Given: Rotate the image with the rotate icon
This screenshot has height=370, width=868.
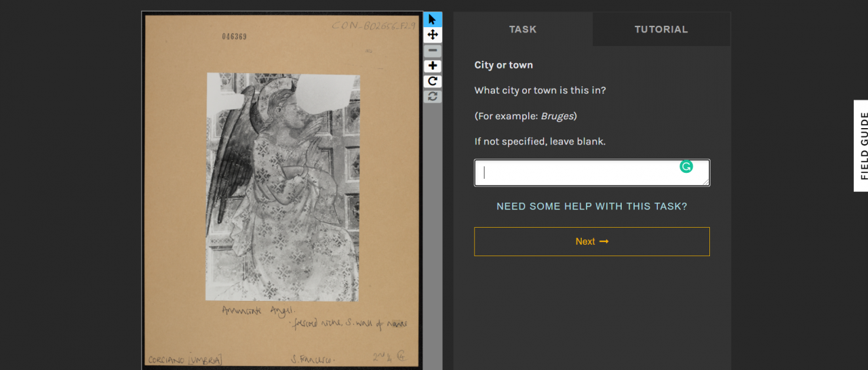Looking at the screenshot, I should point(433,81).
